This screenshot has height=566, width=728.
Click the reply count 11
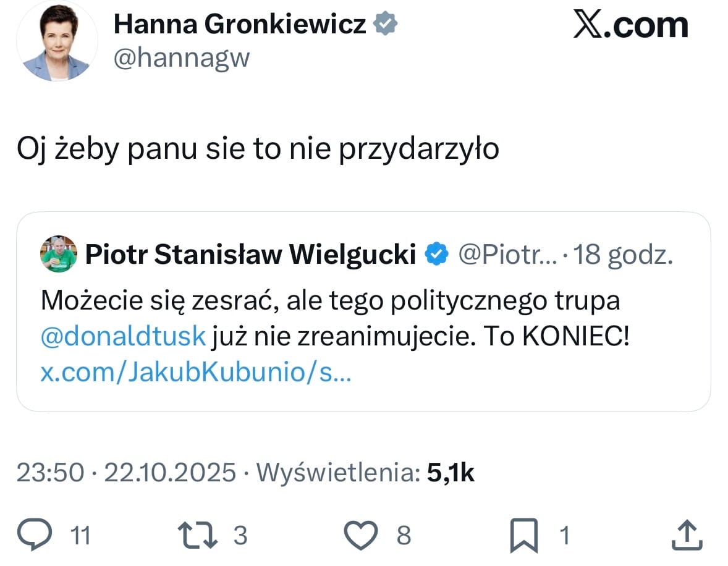coord(79,536)
